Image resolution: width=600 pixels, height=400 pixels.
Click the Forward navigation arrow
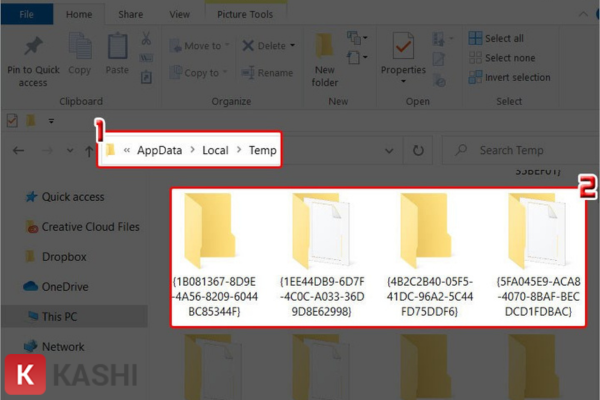pos(47,150)
